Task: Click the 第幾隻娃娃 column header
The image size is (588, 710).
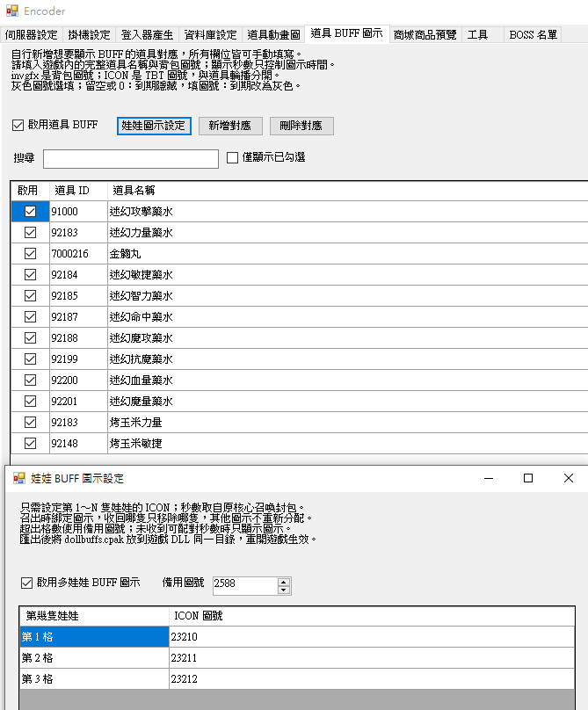Action: pos(94,616)
